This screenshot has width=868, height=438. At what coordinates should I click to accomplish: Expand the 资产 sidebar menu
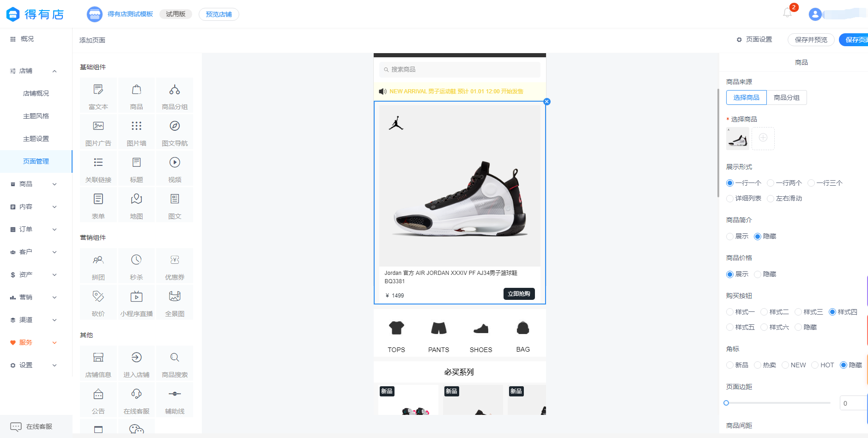[36, 274]
